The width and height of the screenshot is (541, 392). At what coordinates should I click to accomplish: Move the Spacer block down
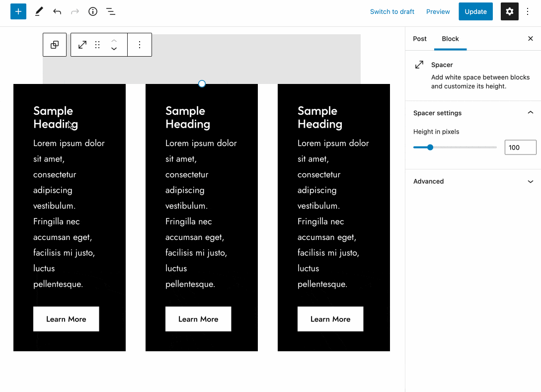pos(114,49)
